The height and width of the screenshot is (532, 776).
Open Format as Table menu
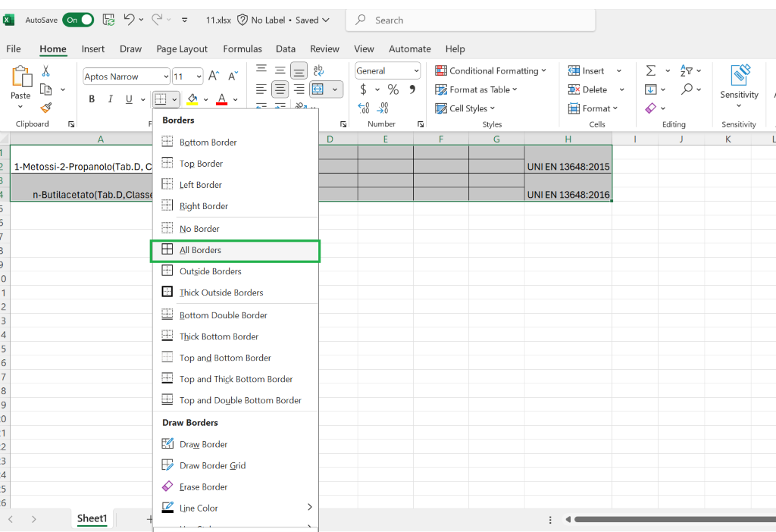pos(476,89)
